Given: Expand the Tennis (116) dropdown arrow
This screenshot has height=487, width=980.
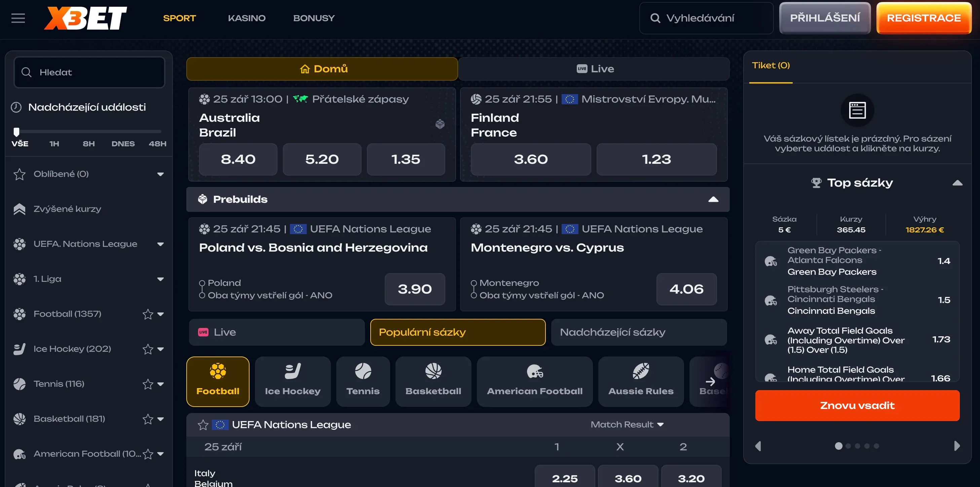Looking at the screenshot, I should [x=160, y=384].
